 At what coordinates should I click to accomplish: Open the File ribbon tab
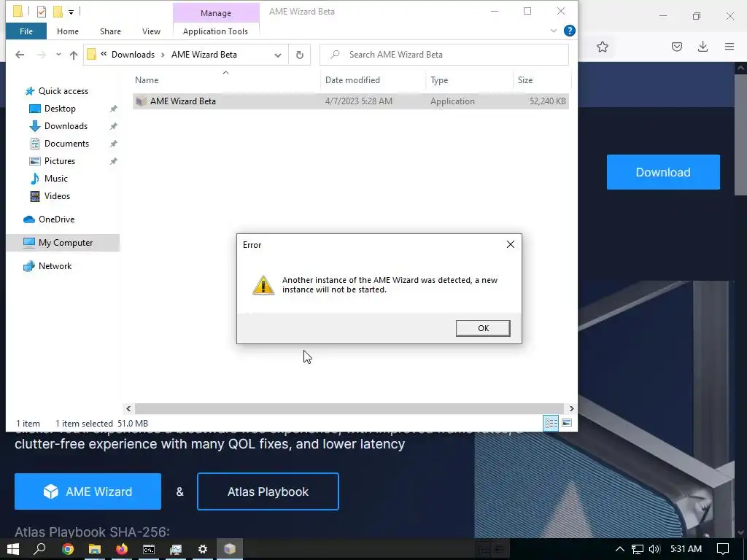click(x=26, y=31)
